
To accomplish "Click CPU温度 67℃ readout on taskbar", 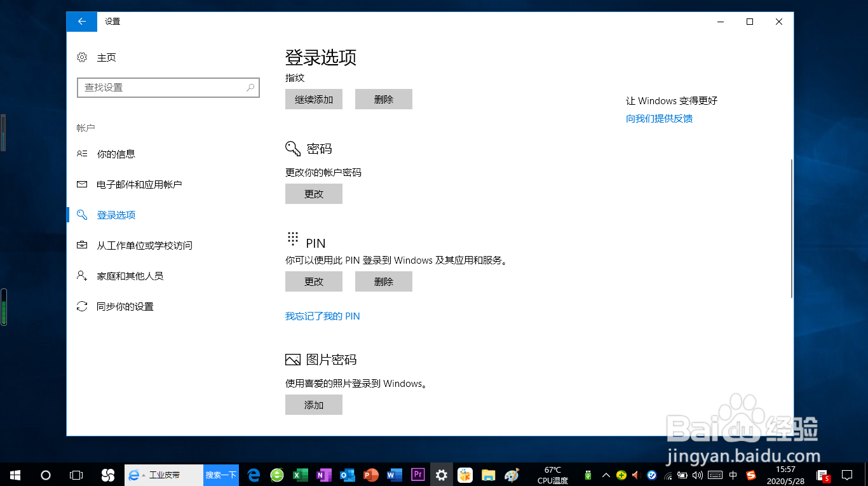I will [x=553, y=475].
